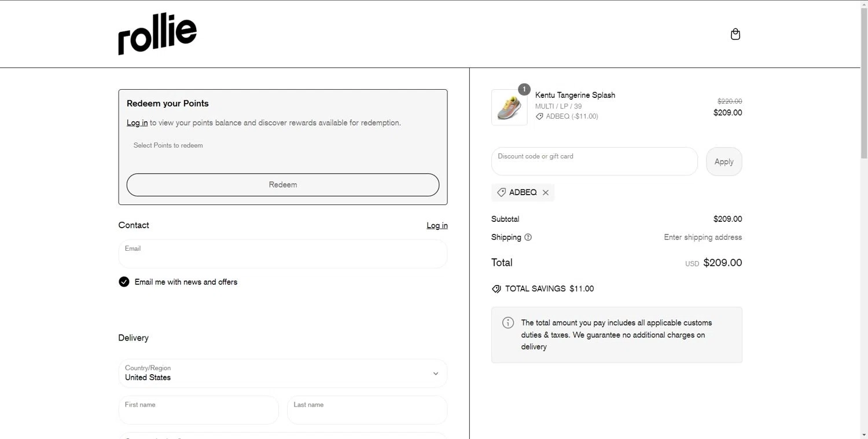
Task: Open the Country/Region dropdown
Action: click(283, 373)
